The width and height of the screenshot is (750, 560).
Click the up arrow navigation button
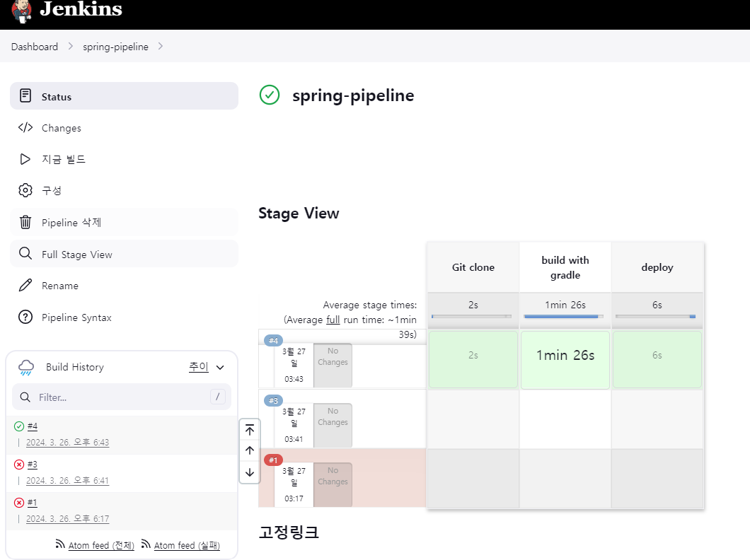250,450
